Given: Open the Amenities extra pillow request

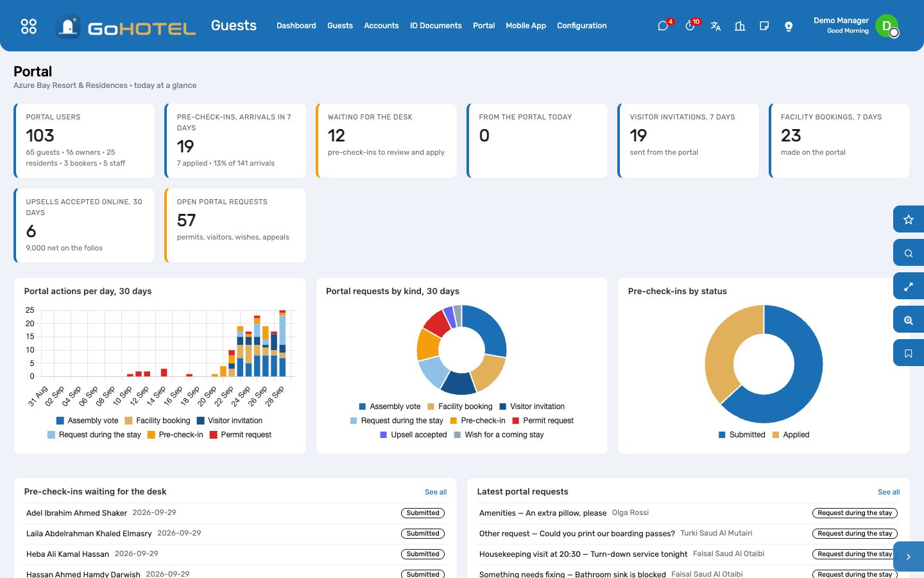Looking at the screenshot, I should point(689,513).
